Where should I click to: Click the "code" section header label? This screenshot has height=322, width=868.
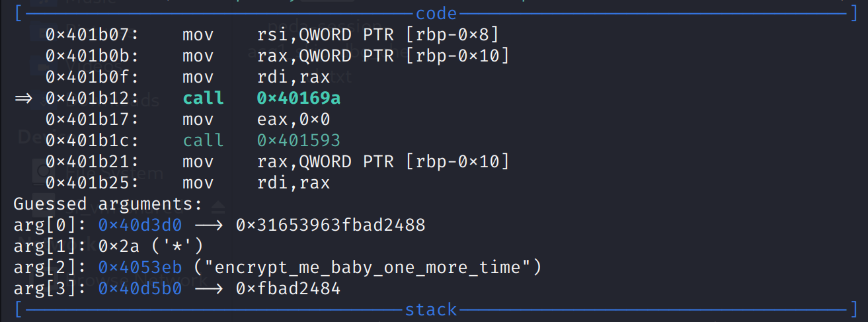[436, 13]
